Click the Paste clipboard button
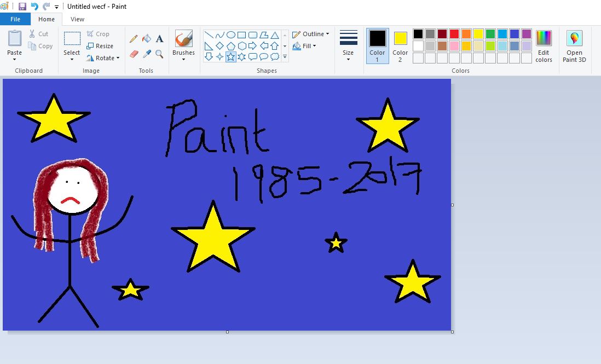The height and width of the screenshot is (364, 601). pyautogui.click(x=15, y=43)
